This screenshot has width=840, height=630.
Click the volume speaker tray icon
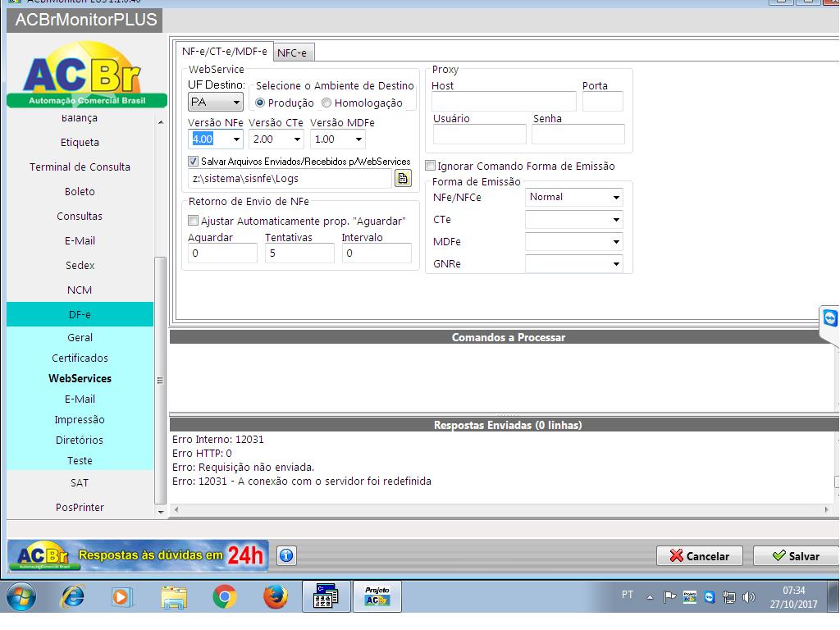tap(749, 596)
